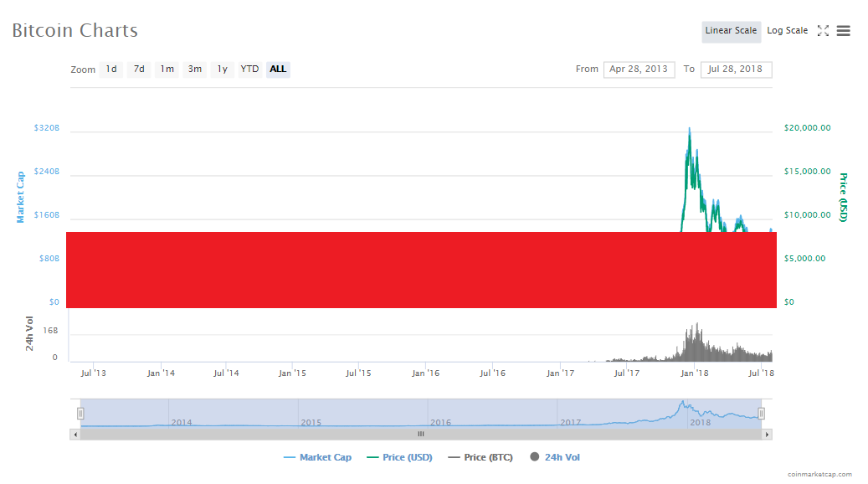
Task: Click the From date field
Action: click(639, 70)
